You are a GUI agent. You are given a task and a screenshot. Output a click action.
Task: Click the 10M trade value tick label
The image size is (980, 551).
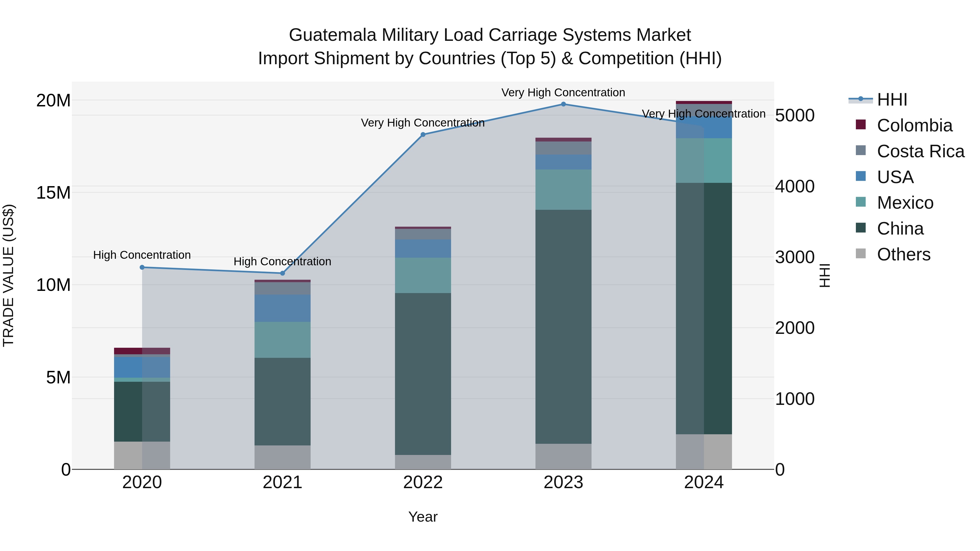(x=53, y=285)
